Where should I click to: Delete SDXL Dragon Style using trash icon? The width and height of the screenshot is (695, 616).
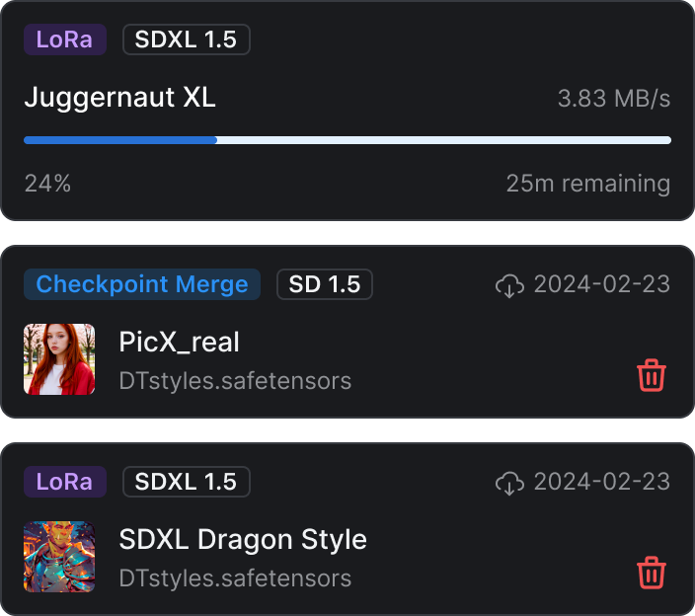652,573
